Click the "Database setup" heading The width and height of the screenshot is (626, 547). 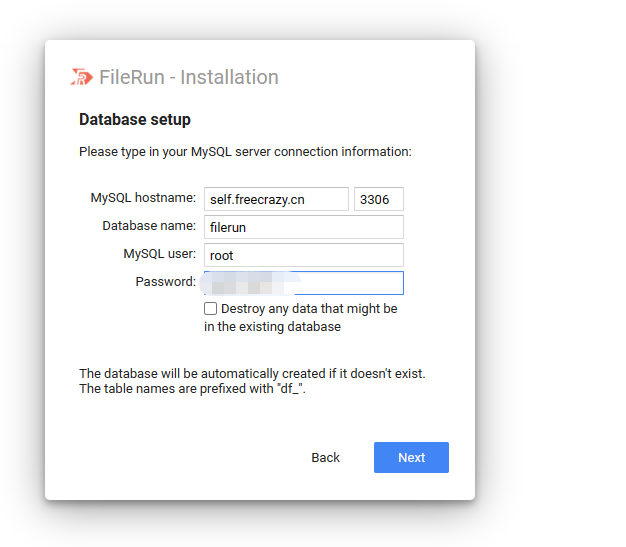coord(135,120)
